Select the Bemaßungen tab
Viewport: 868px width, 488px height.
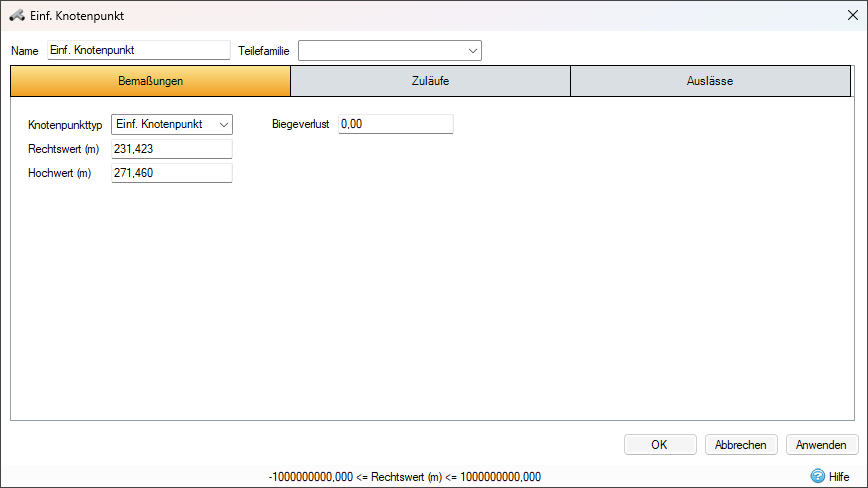tap(151, 81)
